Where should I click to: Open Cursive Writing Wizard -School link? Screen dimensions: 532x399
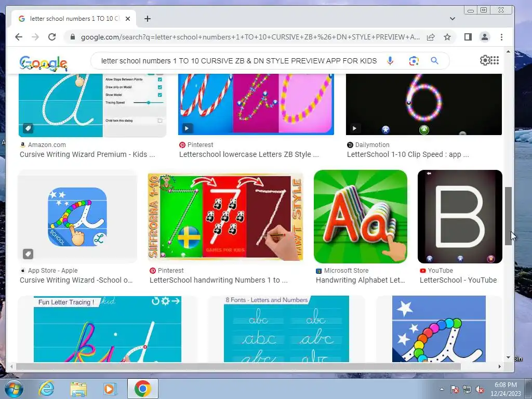[76, 280]
